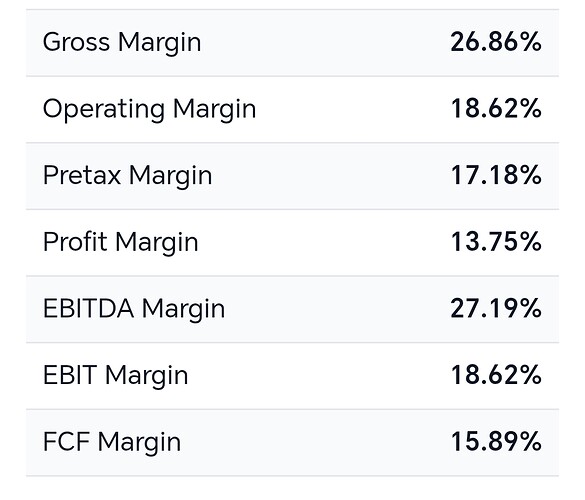The image size is (585, 500).
Task: Click empty middle of Profit Margin row
Action: (x=323, y=243)
